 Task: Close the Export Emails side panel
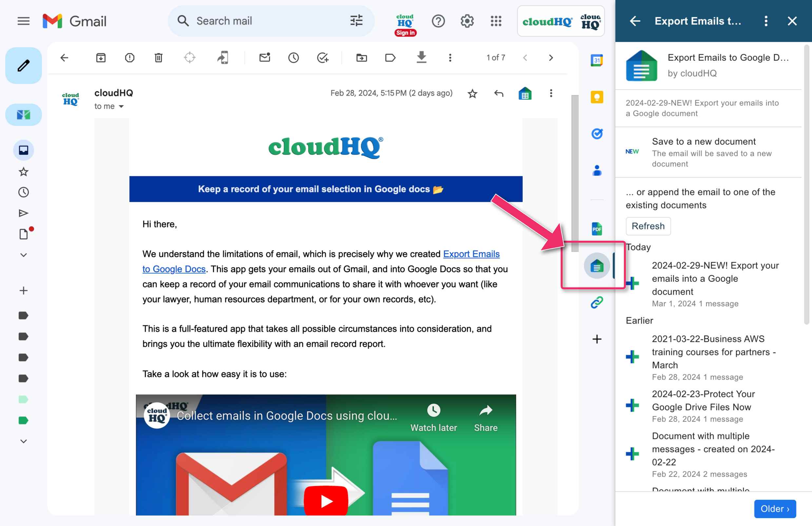[792, 21]
